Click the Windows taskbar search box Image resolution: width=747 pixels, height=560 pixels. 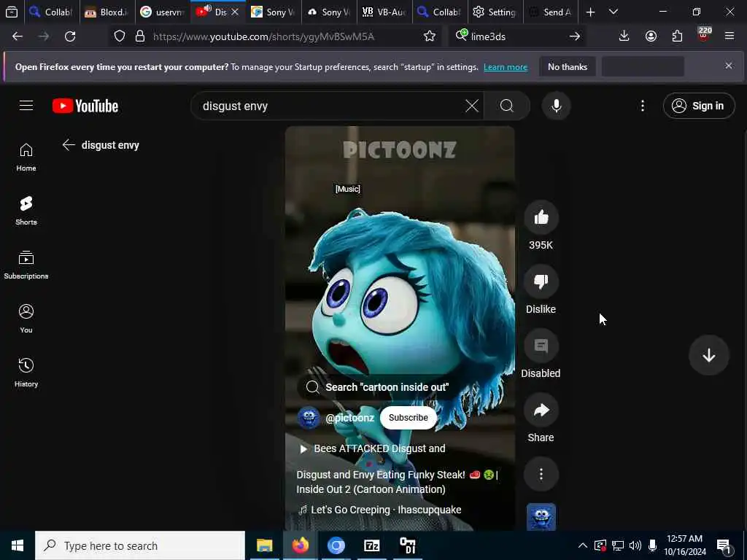click(140, 545)
